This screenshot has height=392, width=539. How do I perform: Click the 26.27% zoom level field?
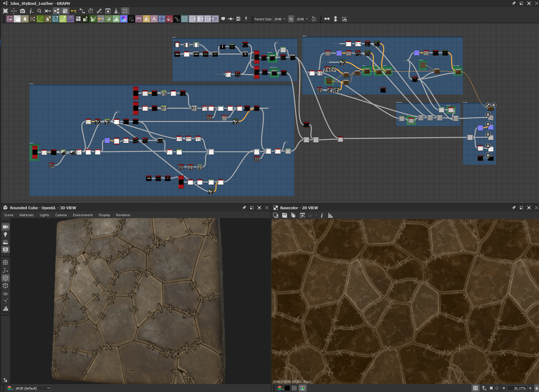(517, 388)
